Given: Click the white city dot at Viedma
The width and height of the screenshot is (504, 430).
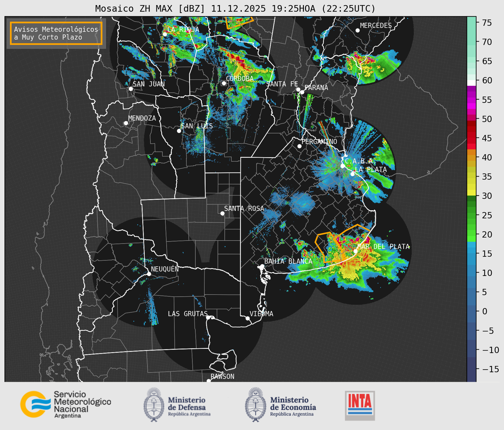Looking at the screenshot, I should 248,318.
